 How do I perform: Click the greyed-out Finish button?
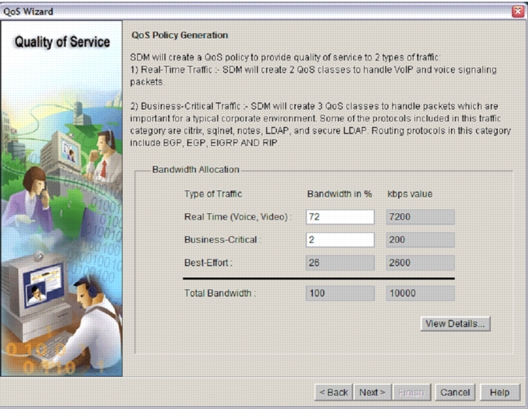[411, 392]
